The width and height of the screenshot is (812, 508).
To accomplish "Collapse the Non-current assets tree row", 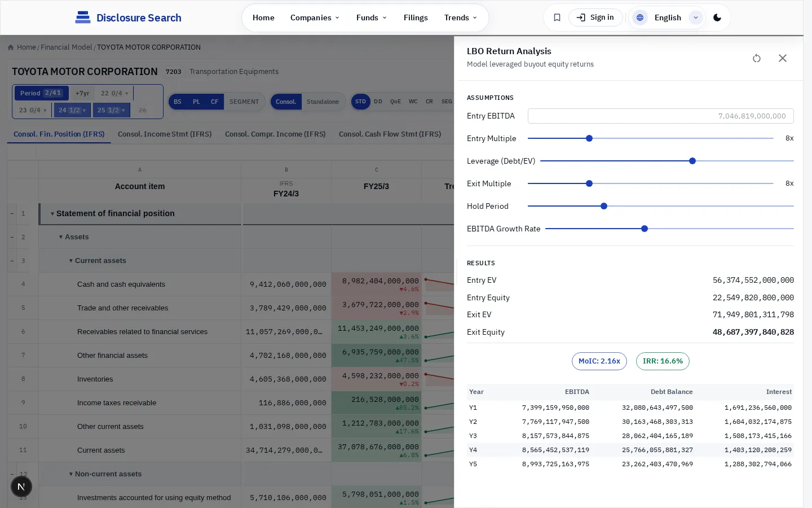I will (71, 474).
